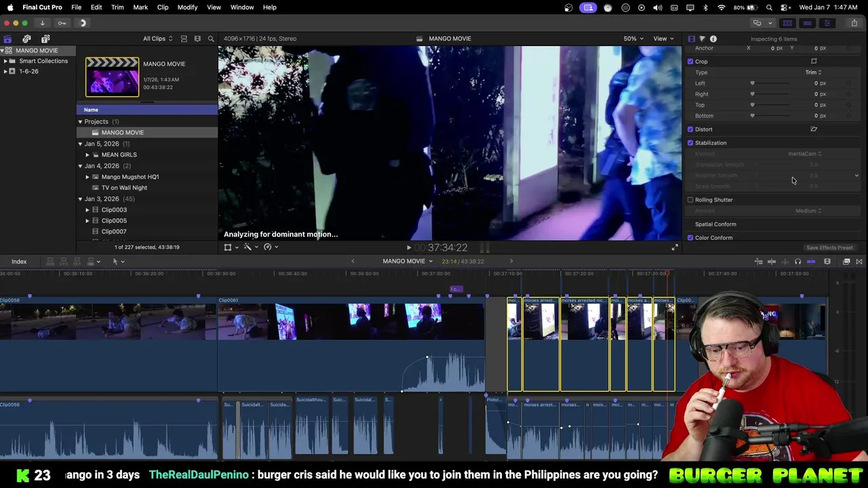Viewport: 868px width, 488px height.
Task: Open the Color inspector triangle icon
Action: pyautogui.click(x=702, y=39)
